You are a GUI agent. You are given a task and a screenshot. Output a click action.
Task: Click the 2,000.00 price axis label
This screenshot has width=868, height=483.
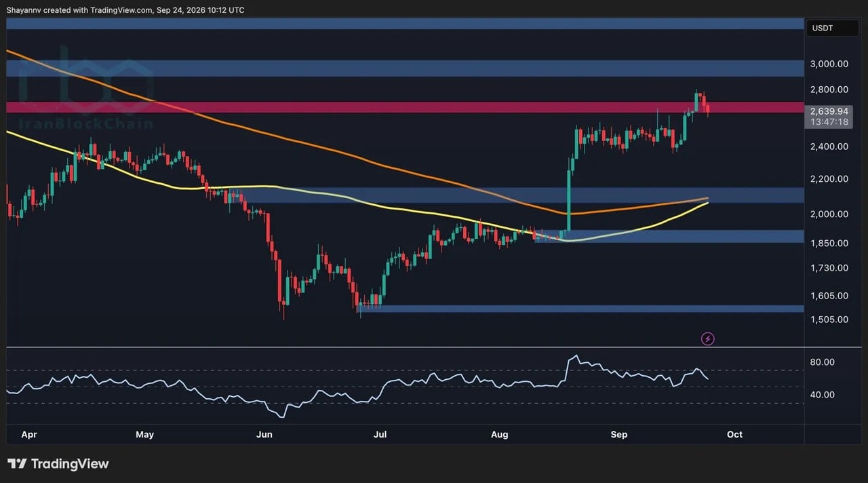click(x=829, y=214)
